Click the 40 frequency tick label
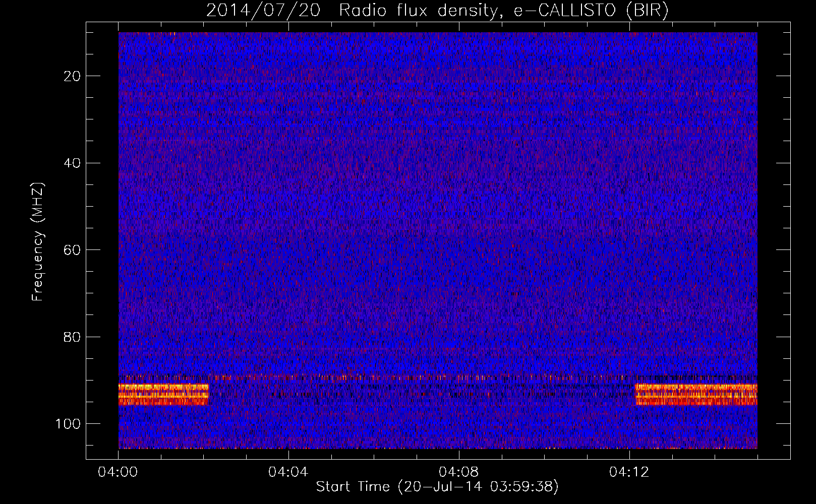The height and width of the screenshot is (504, 816). tap(73, 163)
